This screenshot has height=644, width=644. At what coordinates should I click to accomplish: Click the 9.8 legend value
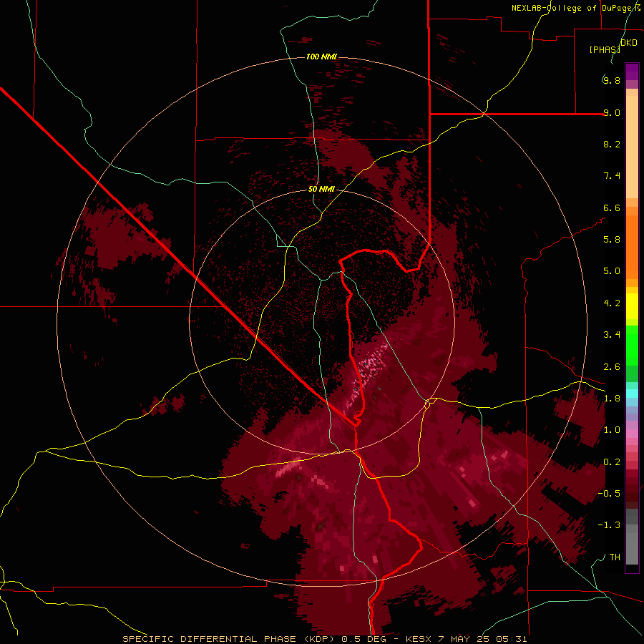coord(612,80)
